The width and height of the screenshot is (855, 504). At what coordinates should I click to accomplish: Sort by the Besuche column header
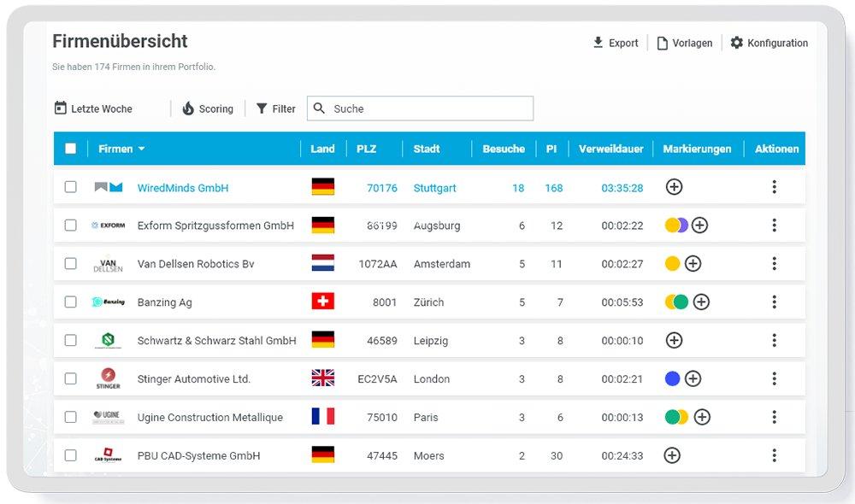pyautogui.click(x=504, y=149)
